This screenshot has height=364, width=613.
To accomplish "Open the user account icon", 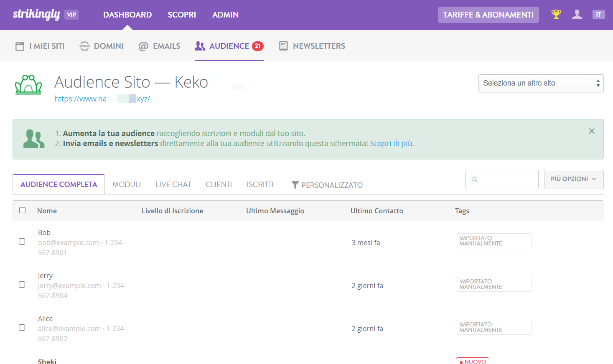I will pyautogui.click(x=577, y=15).
